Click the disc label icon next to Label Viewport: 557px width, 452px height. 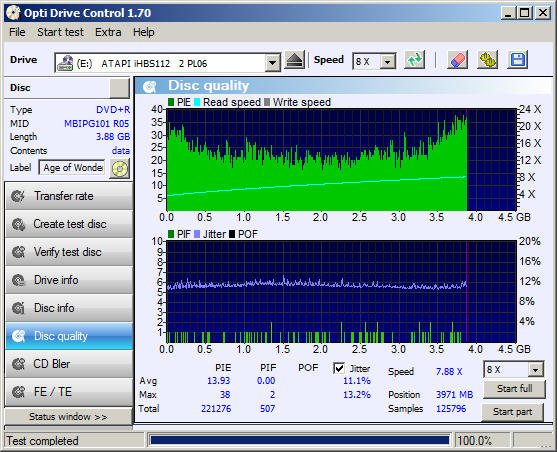click(120, 168)
